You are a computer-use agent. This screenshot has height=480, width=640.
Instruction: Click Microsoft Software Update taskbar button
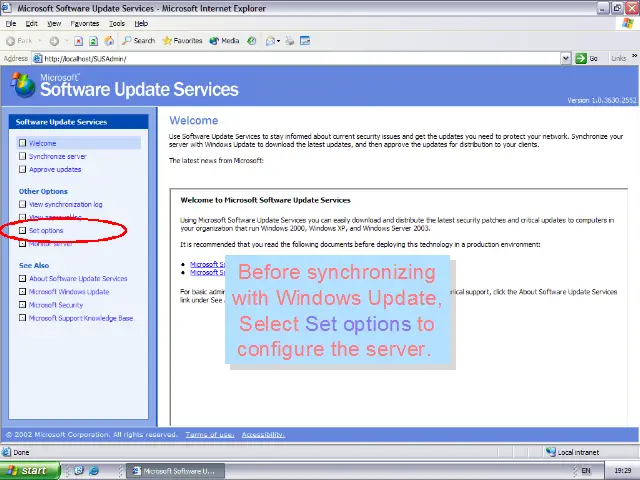[175, 471]
